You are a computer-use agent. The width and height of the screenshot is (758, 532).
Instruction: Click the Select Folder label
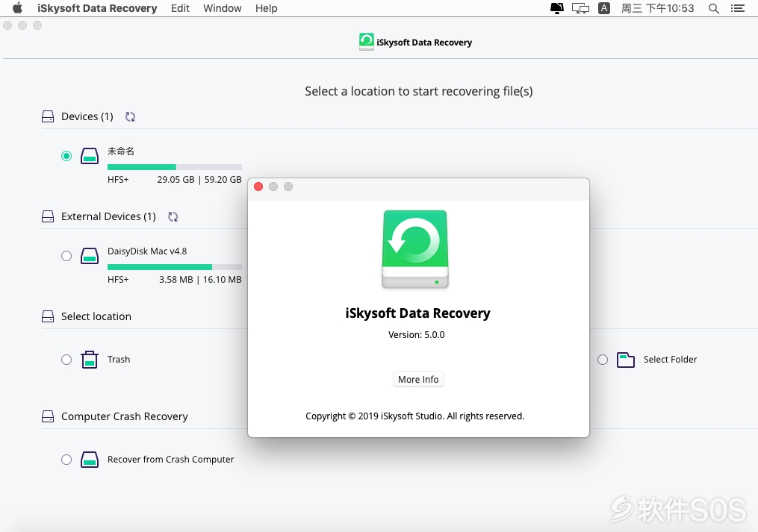[x=670, y=360]
